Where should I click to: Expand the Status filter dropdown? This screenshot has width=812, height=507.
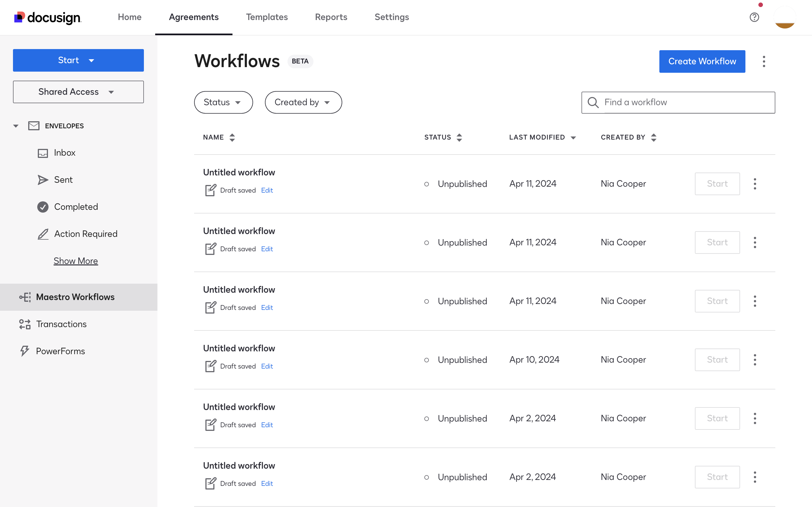[x=223, y=102]
